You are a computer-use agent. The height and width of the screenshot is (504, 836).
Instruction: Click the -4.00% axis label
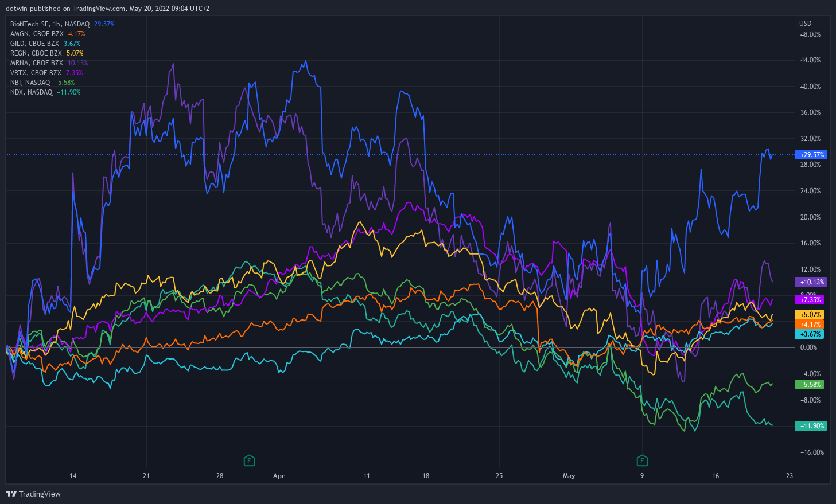point(810,374)
